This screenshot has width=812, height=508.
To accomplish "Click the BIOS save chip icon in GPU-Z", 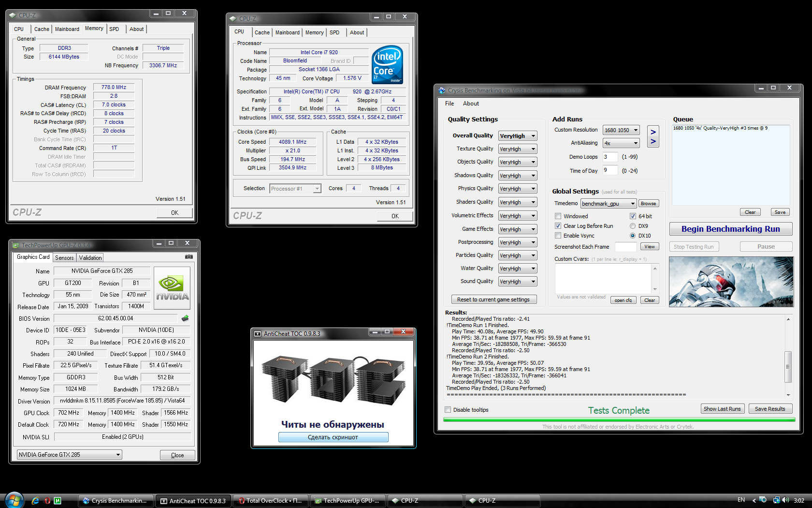I will [x=185, y=318].
